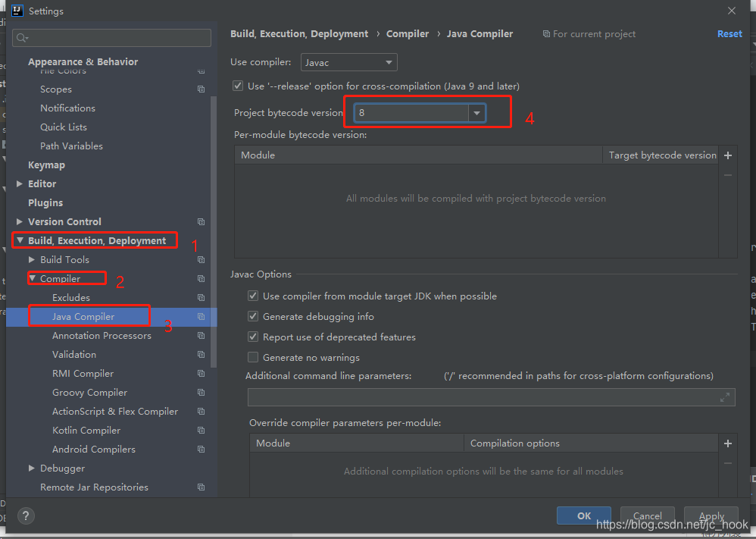Click Compiler in the breadcrumb
The image size is (756, 539).
[408, 34]
